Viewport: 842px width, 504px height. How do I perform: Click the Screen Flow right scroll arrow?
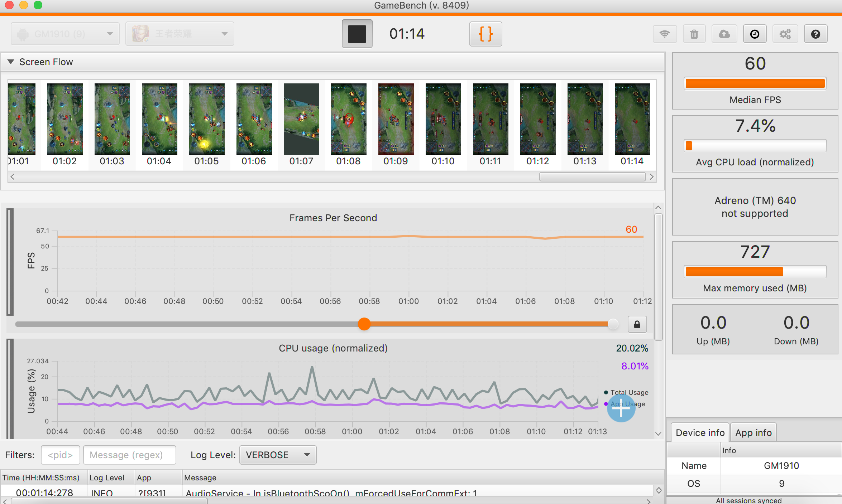click(652, 176)
